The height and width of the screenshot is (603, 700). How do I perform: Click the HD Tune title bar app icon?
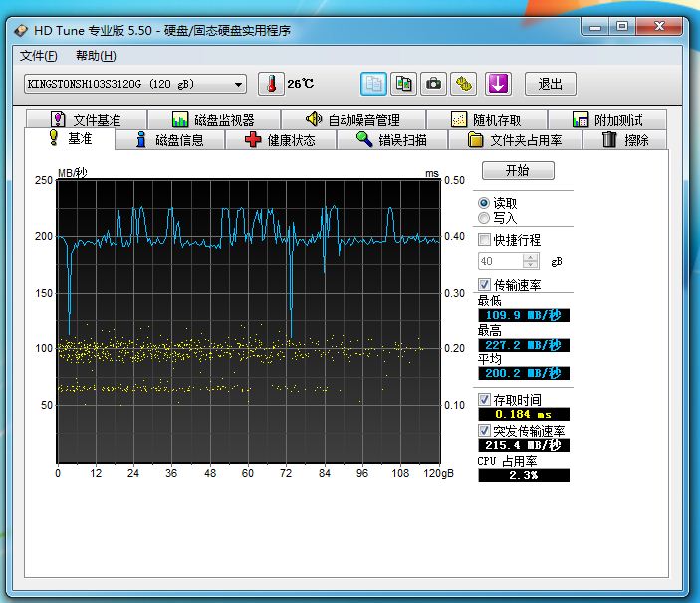click(x=21, y=30)
